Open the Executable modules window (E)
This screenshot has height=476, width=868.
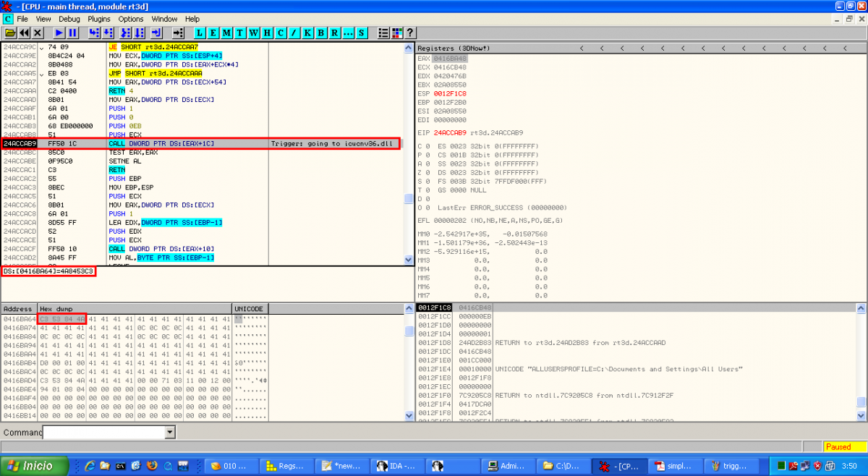tap(214, 33)
